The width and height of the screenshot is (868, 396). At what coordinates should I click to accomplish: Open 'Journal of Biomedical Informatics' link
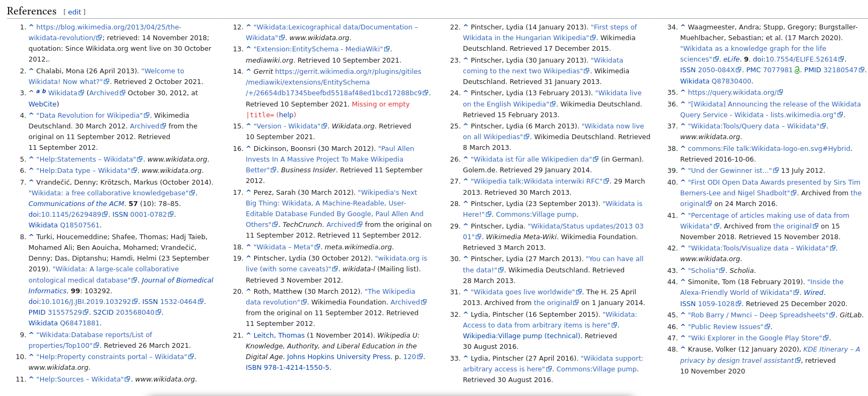pos(121,285)
